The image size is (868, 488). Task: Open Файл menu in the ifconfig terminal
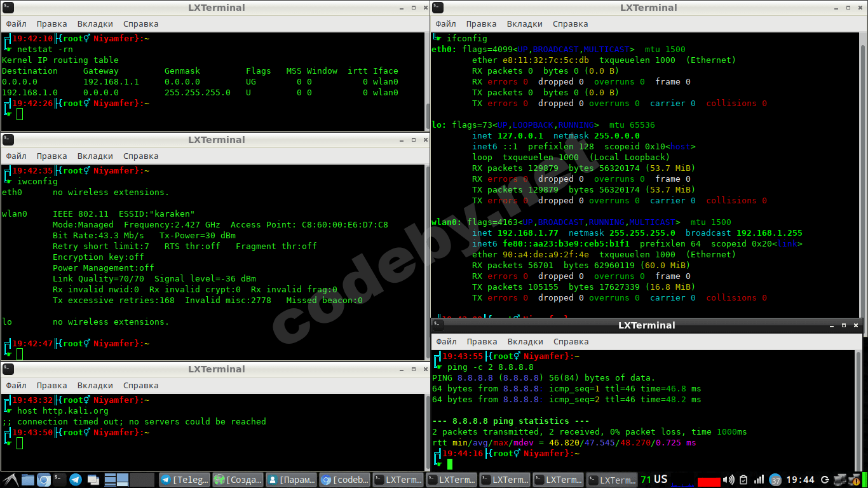pos(445,24)
